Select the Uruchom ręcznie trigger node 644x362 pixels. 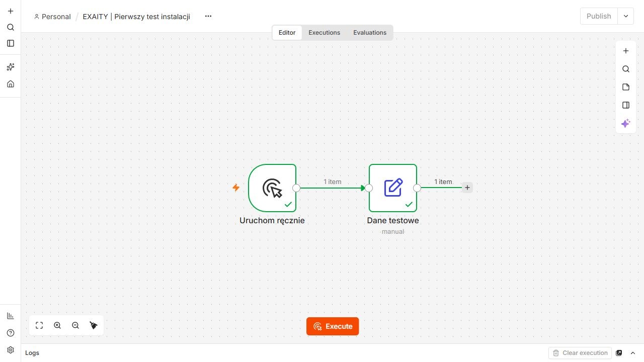pyautogui.click(x=272, y=188)
